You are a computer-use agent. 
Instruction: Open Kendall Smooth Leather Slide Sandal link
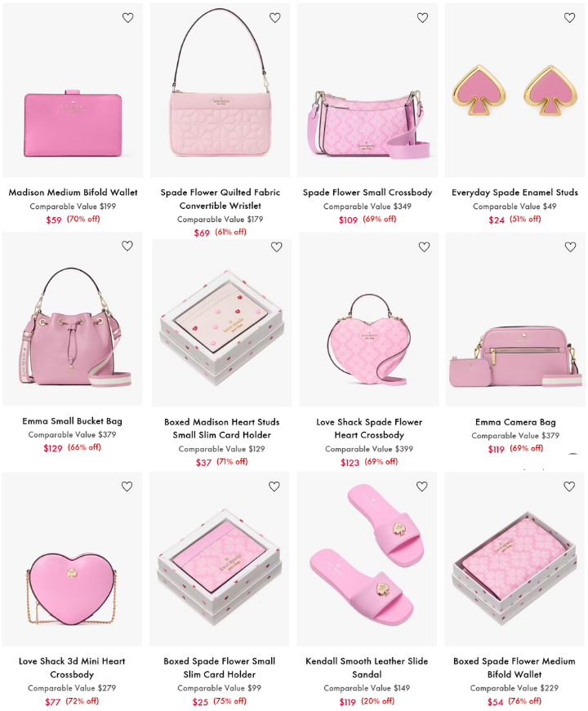click(x=367, y=668)
